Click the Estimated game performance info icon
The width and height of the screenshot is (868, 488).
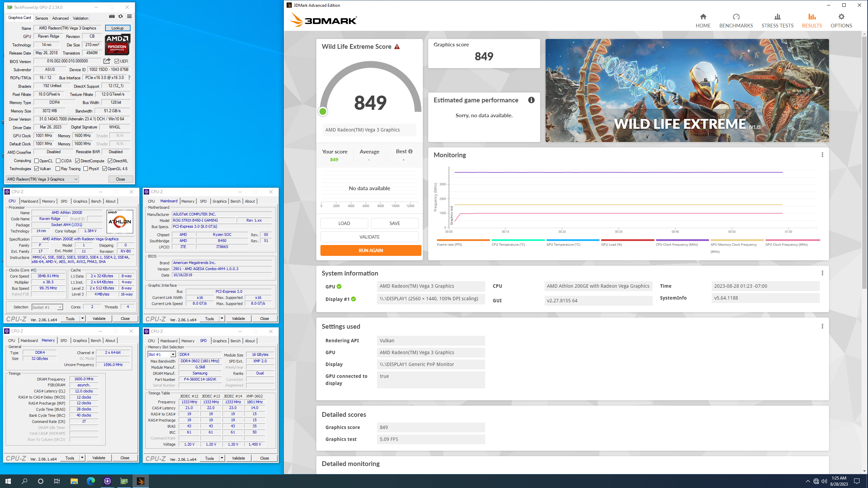(x=531, y=100)
